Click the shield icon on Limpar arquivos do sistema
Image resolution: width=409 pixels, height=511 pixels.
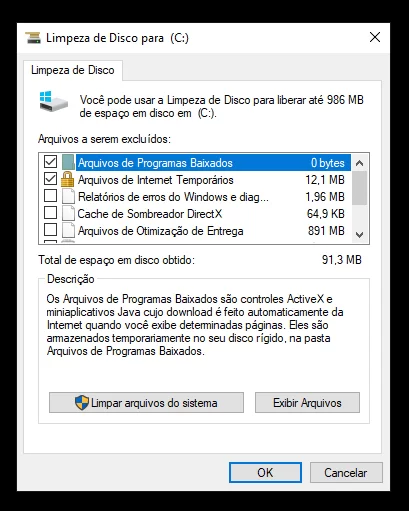(82, 403)
